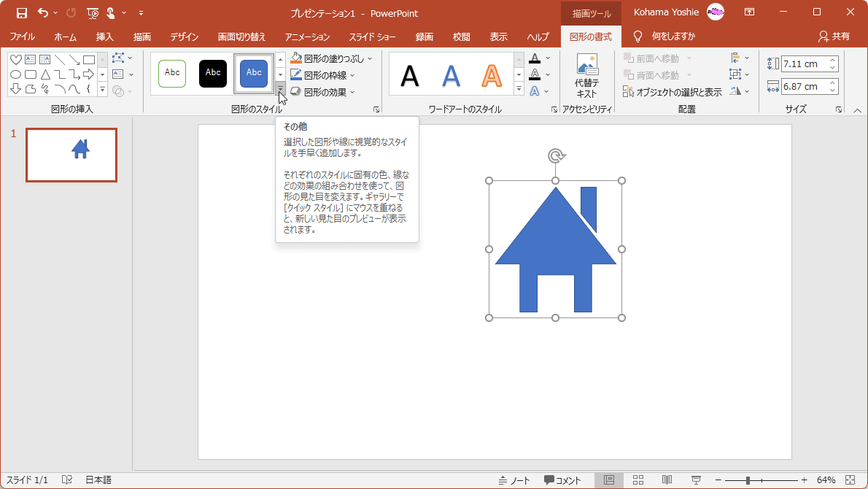
Task: Open the align objects menu
Action: [x=740, y=58]
